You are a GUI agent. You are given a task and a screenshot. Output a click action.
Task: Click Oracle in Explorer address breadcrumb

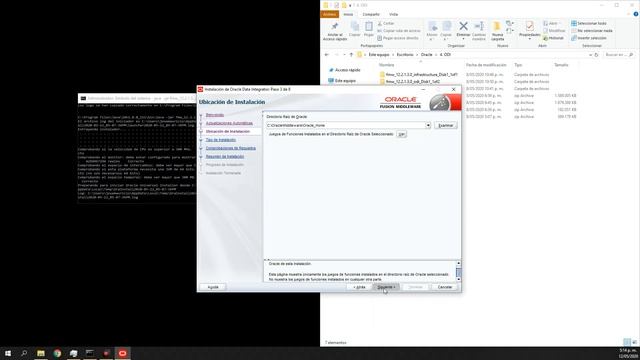point(427,55)
